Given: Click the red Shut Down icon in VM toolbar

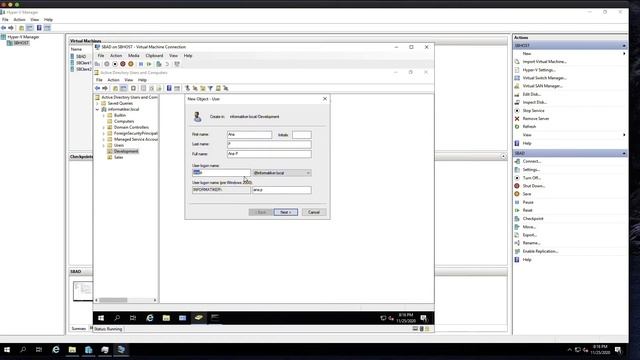Looking at the screenshot, I should pos(122,64).
